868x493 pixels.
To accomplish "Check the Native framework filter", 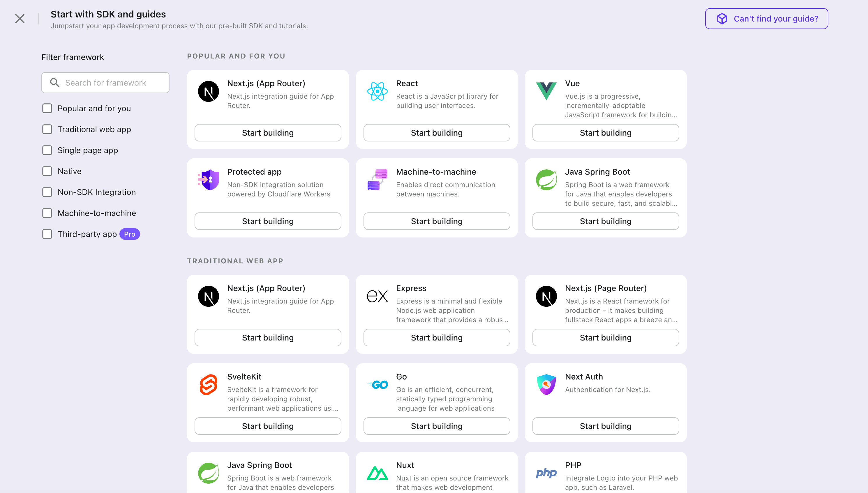I will coord(47,171).
